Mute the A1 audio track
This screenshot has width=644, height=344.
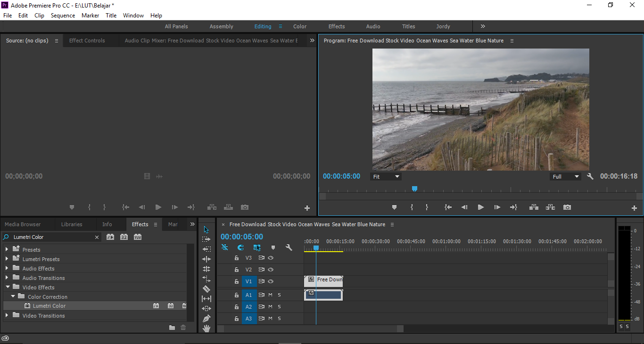271,295
